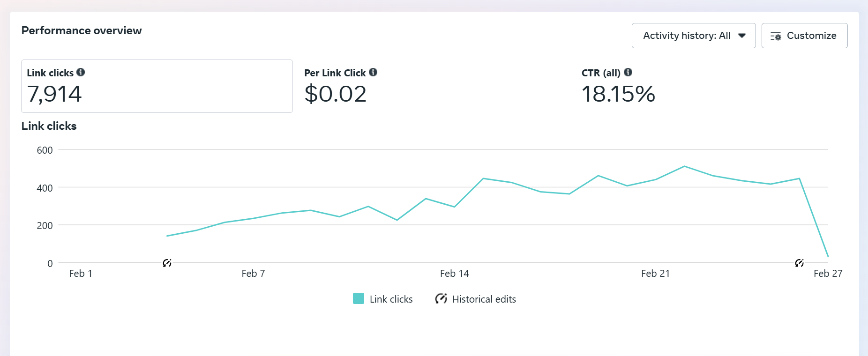Open the first historical edit marker on axis
The height and width of the screenshot is (356, 868).
click(167, 263)
